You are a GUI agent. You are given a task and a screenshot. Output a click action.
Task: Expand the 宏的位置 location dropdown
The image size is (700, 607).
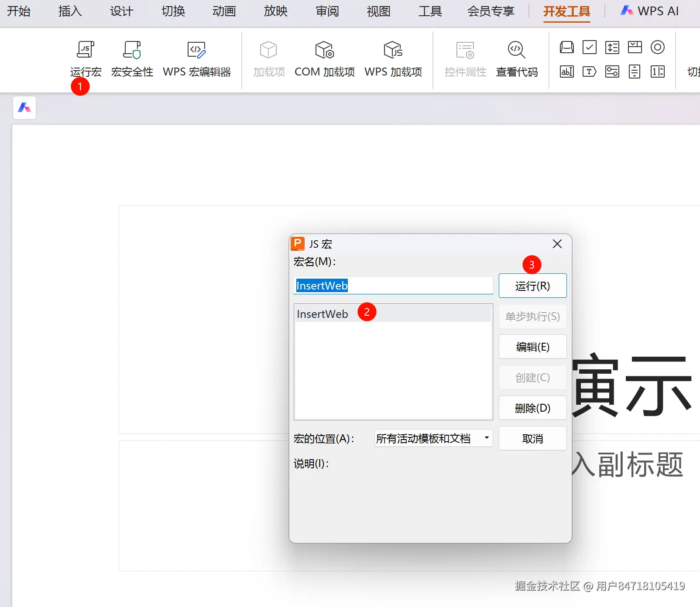click(433, 438)
